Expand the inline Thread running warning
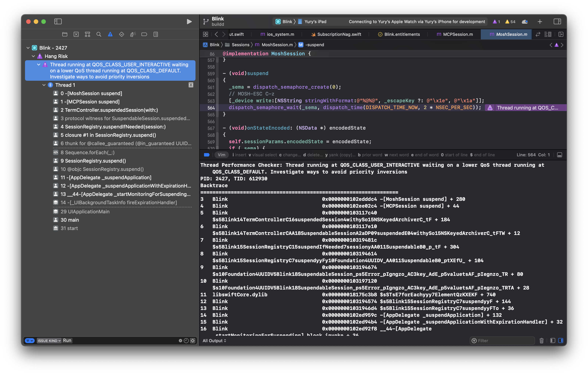588x374 pixels. pos(525,108)
